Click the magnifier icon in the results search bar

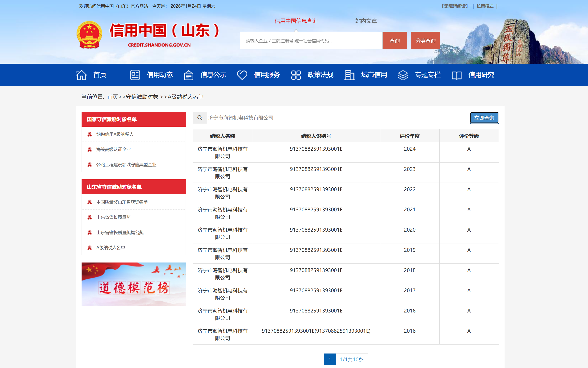pos(200,118)
